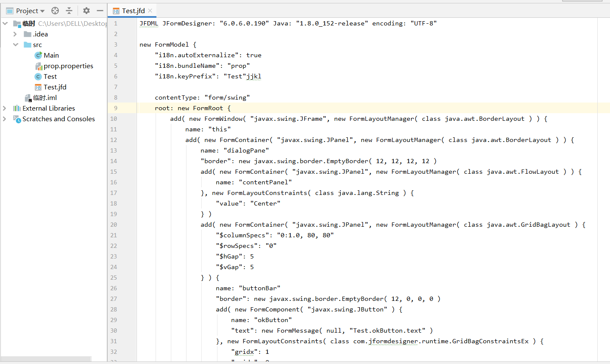Hide the Project panel with minimize icon

coord(100,11)
